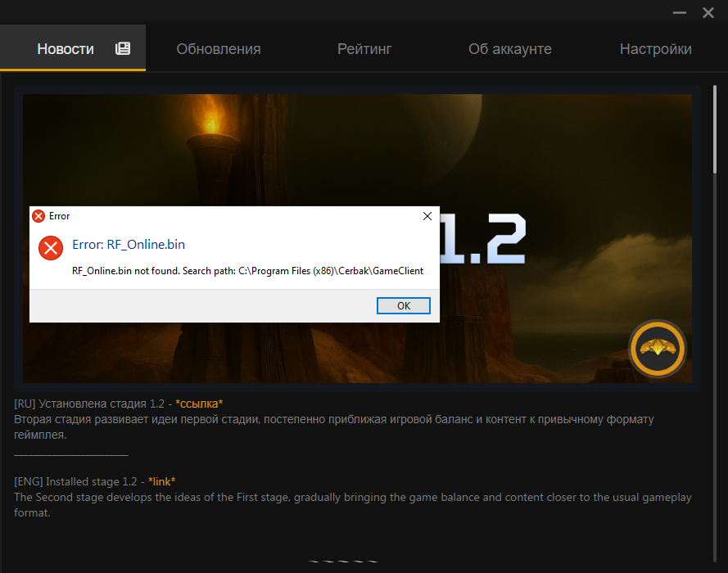This screenshot has width=728, height=573.
Task: Go to the Об аккаунте tab
Action: [509, 49]
